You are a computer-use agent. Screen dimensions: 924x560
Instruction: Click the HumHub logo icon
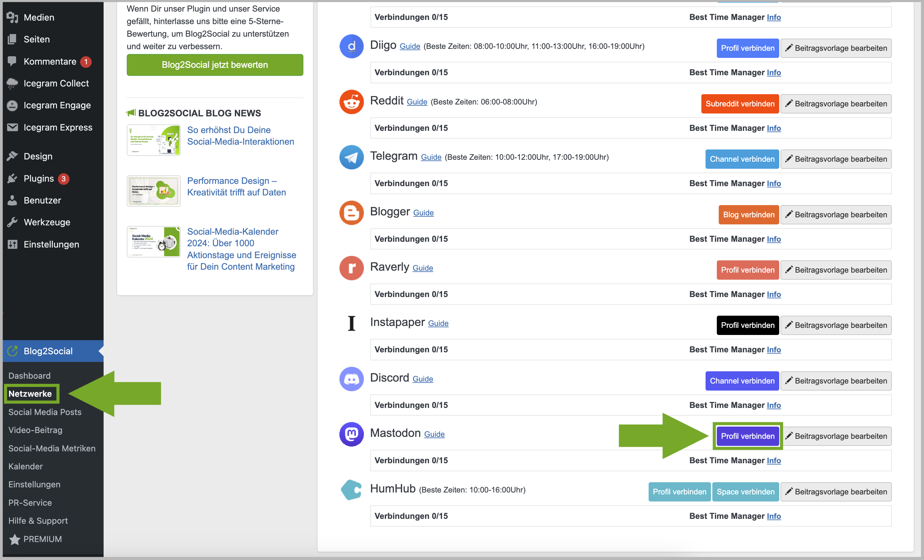(x=351, y=490)
